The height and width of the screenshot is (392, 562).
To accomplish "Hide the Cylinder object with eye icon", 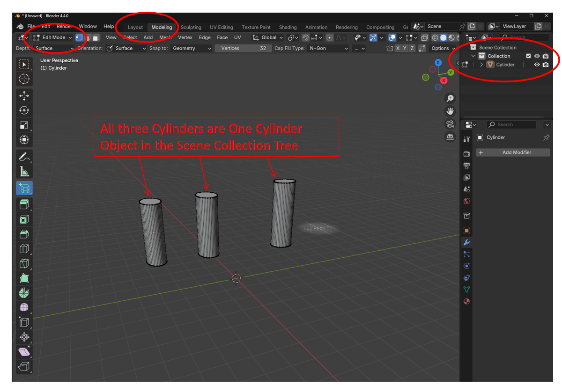I will click(537, 65).
